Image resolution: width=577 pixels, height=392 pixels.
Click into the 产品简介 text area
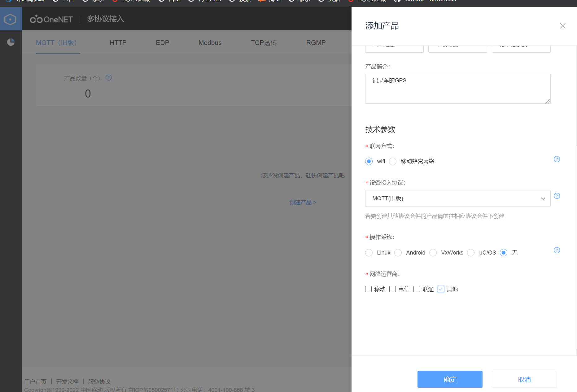(458, 89)
